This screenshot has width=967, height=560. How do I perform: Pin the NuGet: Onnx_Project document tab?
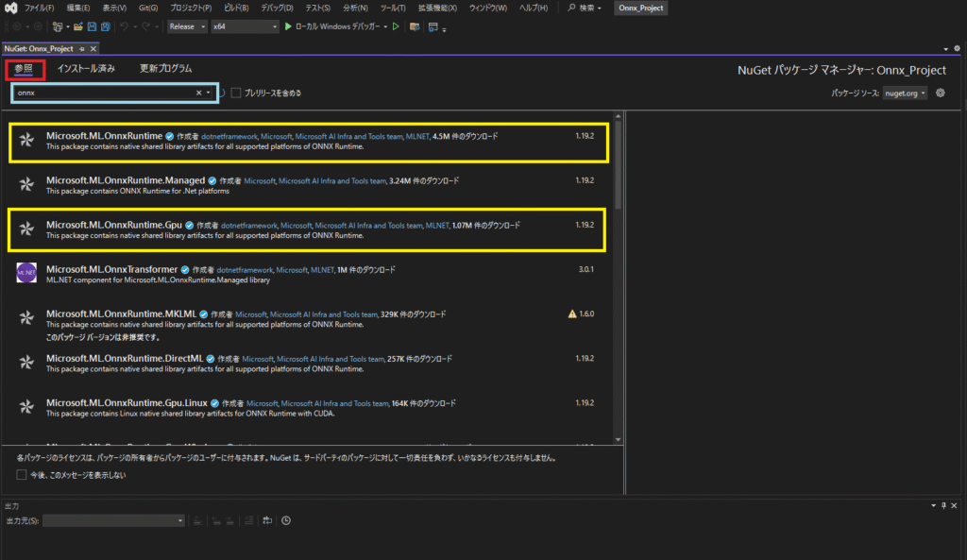(82, 48)
